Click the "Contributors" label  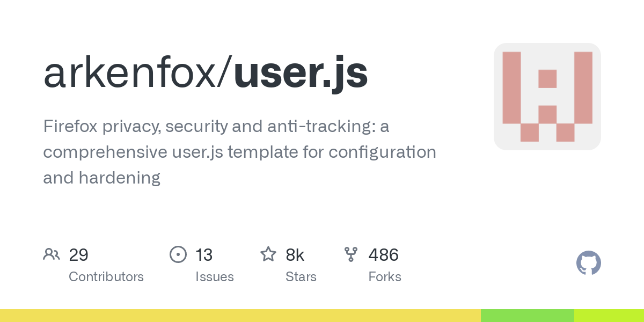pos(106,277)
